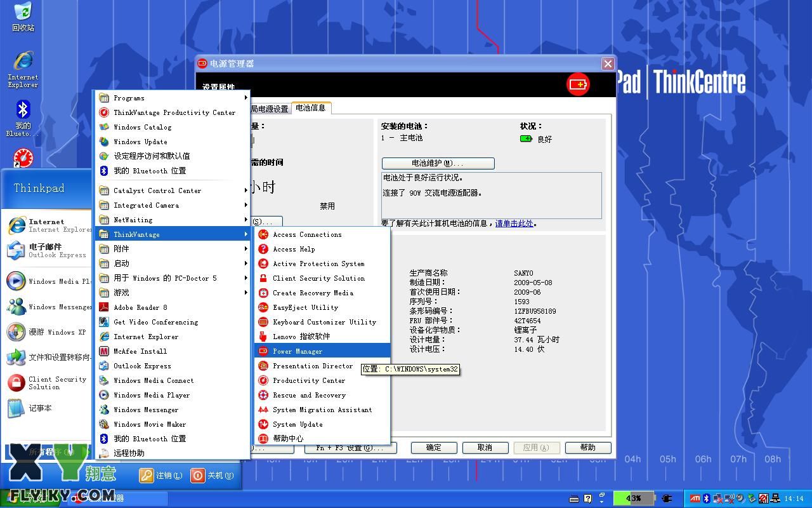
Task: Switch to 电池信息 tab
Action: coord(311,108)
